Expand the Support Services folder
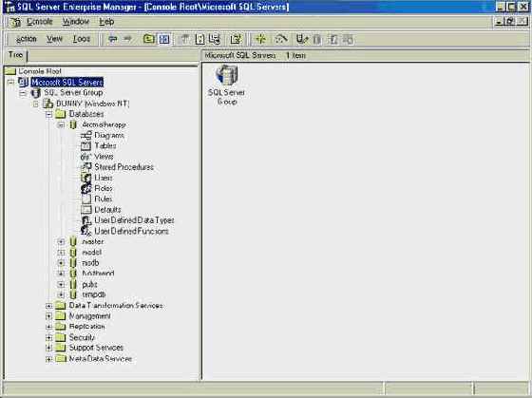532x398 pixels. tap(48, 348)
